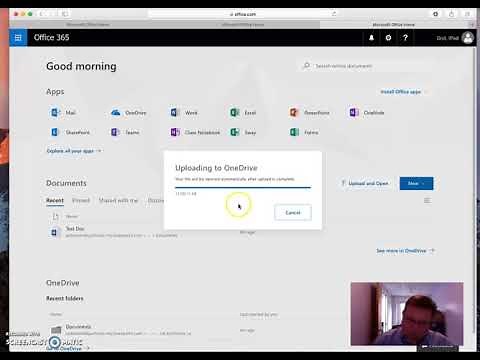The width and height of the screenshot is (480, 360).
Task: Open the Sway app
Action: (243, 132)
